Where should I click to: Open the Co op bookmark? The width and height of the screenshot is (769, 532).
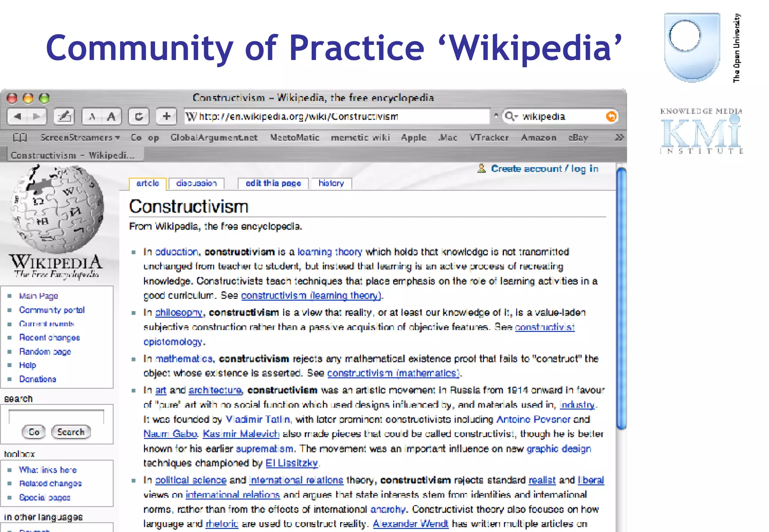(145, 138)
